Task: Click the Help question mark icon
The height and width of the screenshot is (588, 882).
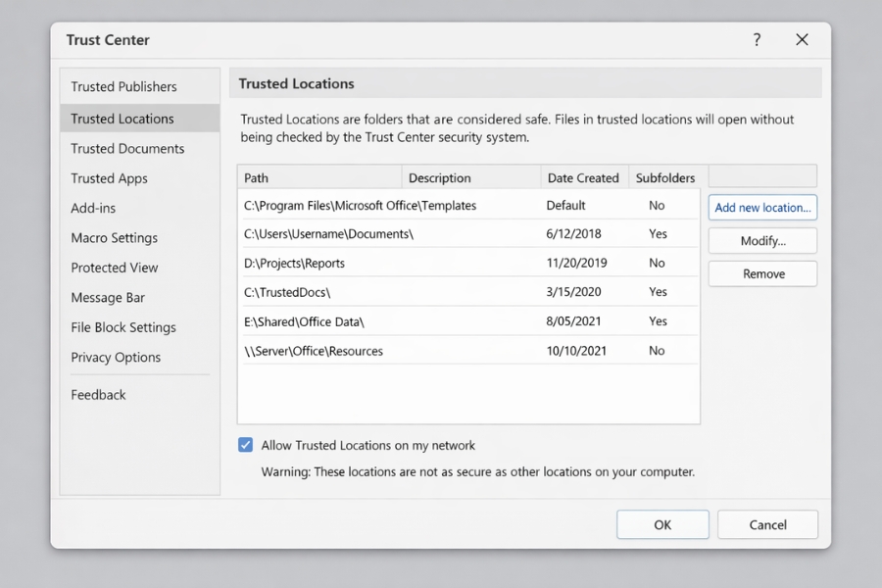Action: (x=757, y=40)
